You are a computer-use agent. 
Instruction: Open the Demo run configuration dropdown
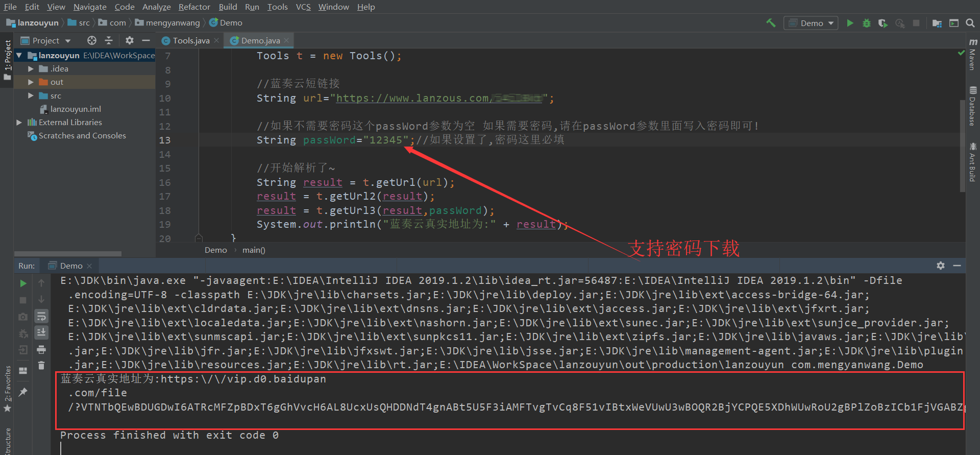812,23
